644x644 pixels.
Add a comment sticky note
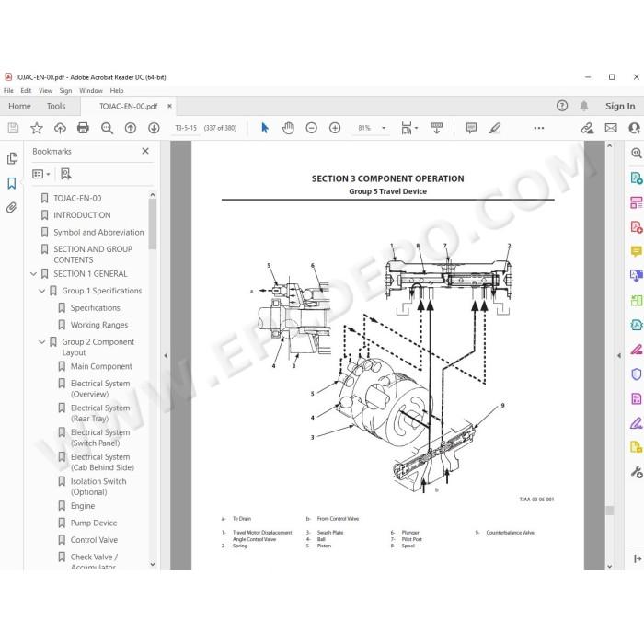[471, 128]
